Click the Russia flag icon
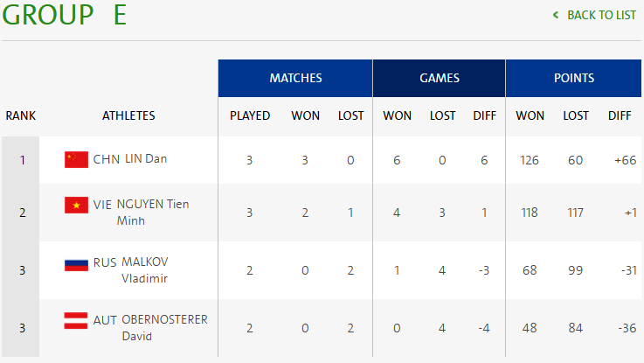 [x=77, y=263]
